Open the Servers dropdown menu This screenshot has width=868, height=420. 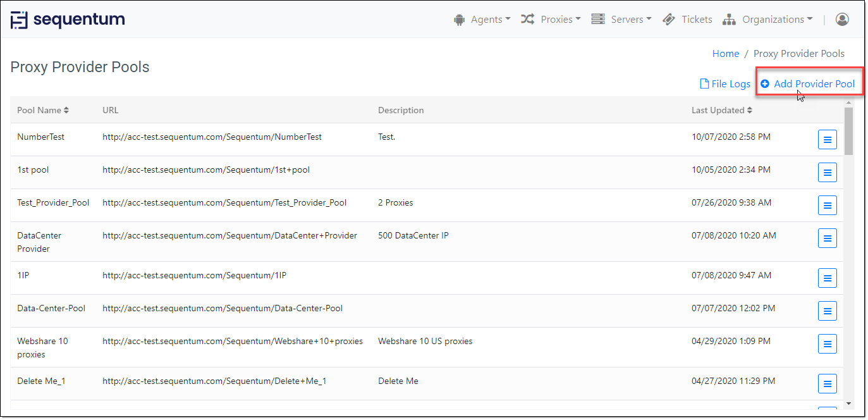tap(621, 20)
